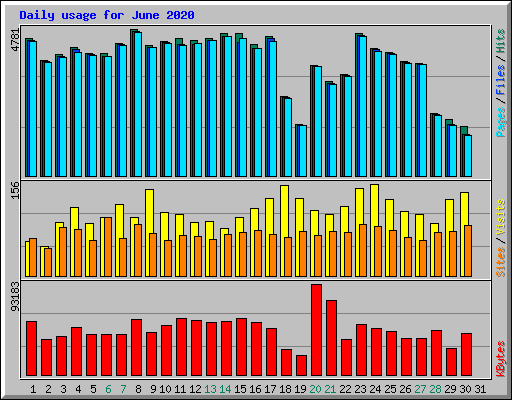
Task: Click the cyan pages bar for day 28
Action: [x=438, y=146]
